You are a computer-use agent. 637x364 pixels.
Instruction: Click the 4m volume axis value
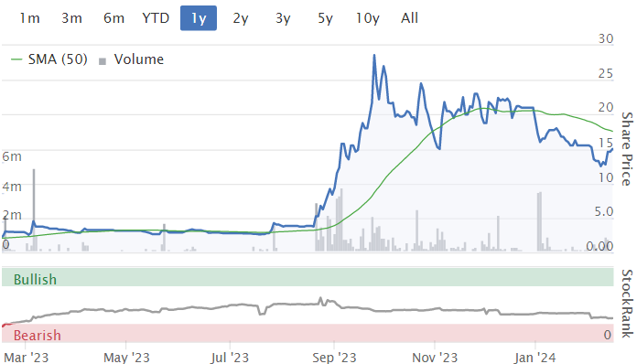pos(12,187)
